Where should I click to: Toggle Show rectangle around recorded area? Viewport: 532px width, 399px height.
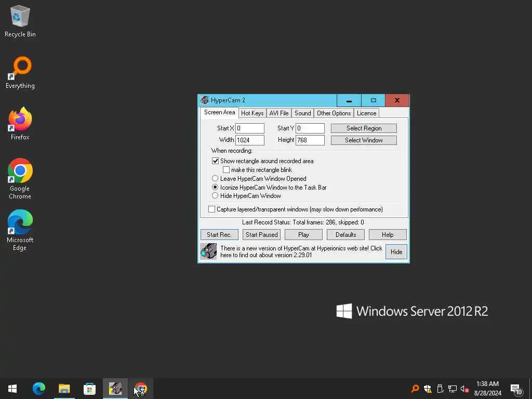click(215, 161)
